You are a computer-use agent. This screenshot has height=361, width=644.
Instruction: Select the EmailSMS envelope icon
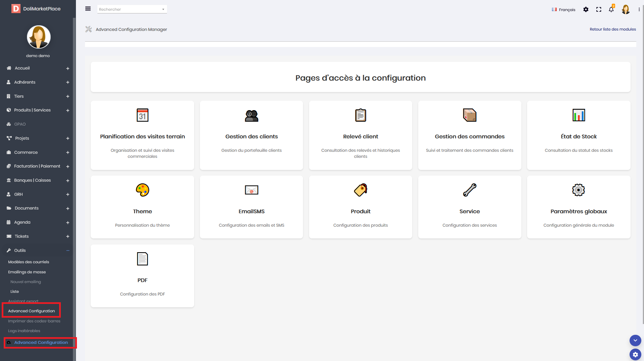click(251, 190)
